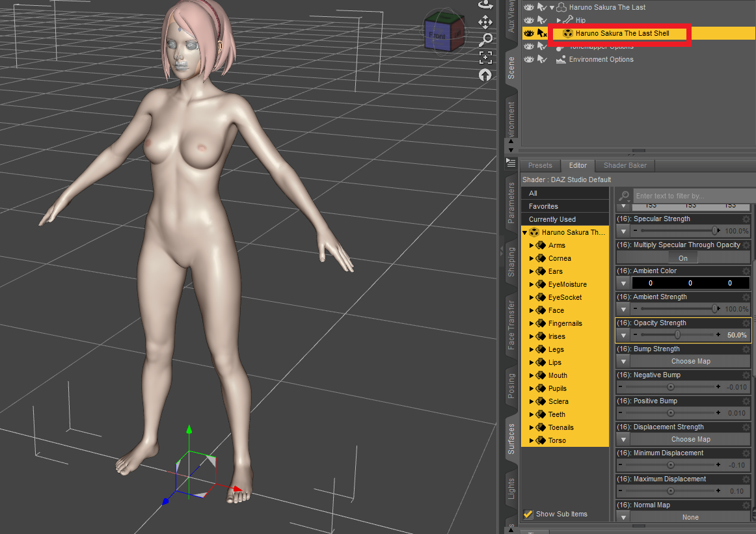
Task: Open gear options for Displacement Strength
Action: point(746,427)
